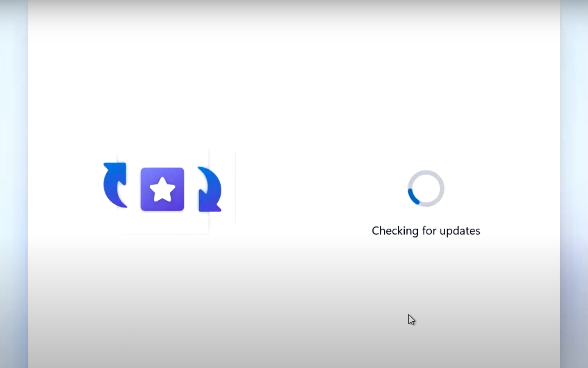This screenshot has width=588, height=368.
Task: Click the "Checking for updates" status text
Action: click(x=426, y=231)
